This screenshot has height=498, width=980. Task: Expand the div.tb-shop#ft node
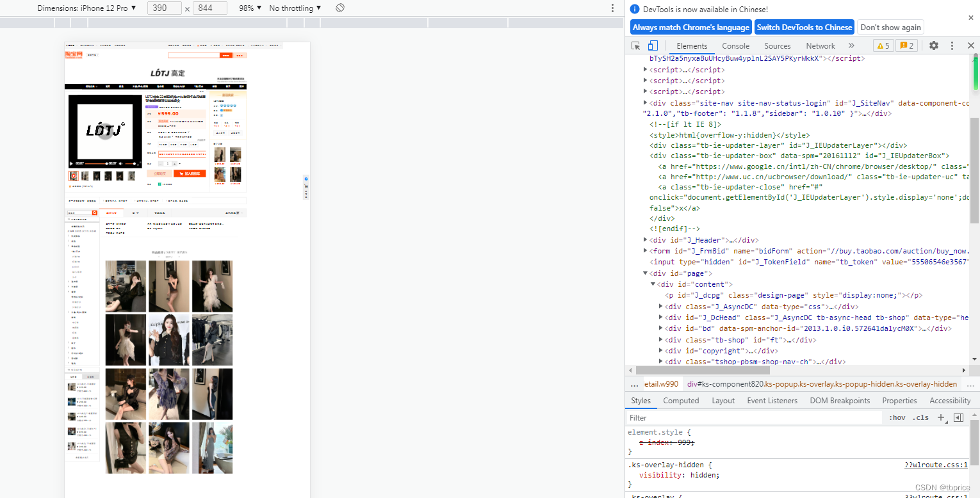pyautogui.click(x=661, y=340)
